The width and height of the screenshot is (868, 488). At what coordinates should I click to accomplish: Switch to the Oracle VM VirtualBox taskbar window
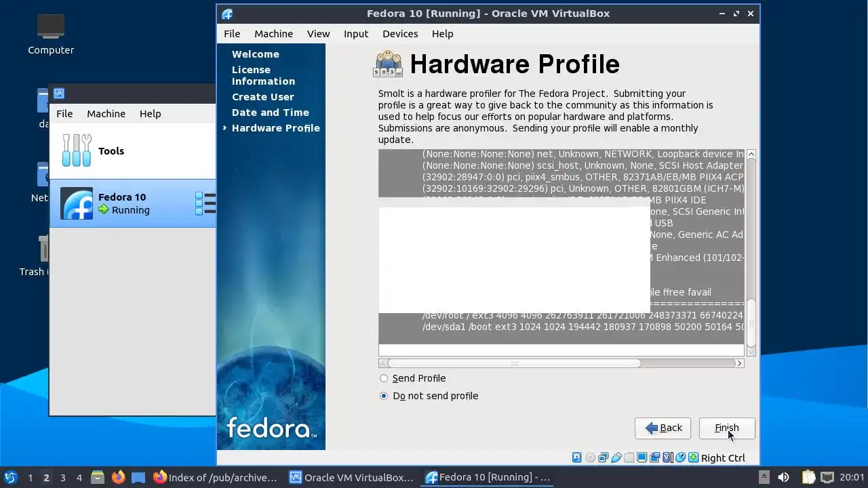pos(351,477)
